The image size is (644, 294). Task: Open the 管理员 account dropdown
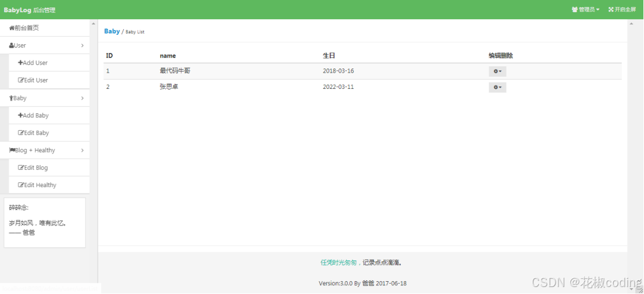586,9
